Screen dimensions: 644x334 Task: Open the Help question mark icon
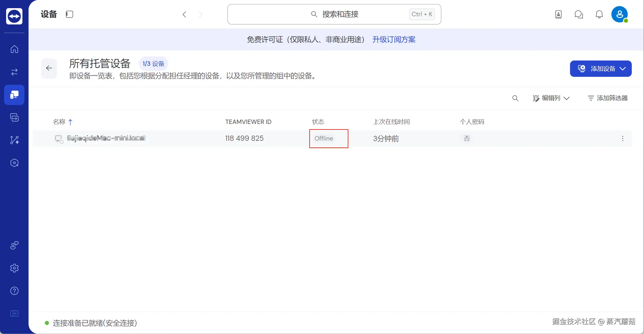(x=14, y=291)
